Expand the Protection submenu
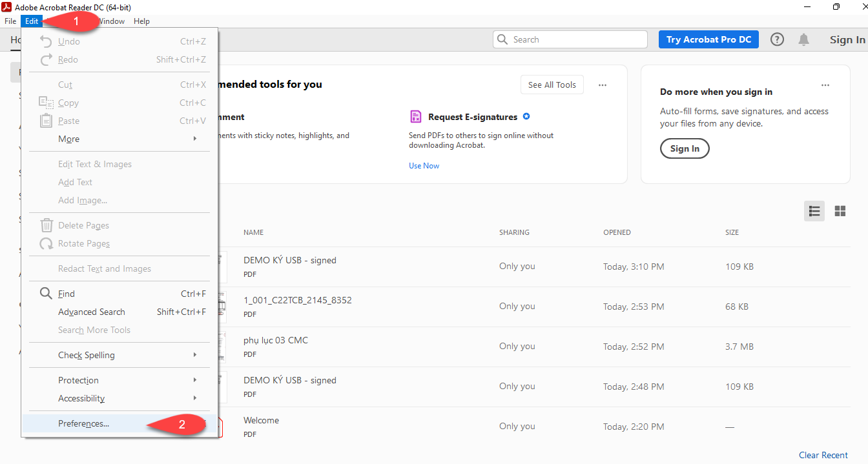 pyautogui.click(x=120, y=380)
